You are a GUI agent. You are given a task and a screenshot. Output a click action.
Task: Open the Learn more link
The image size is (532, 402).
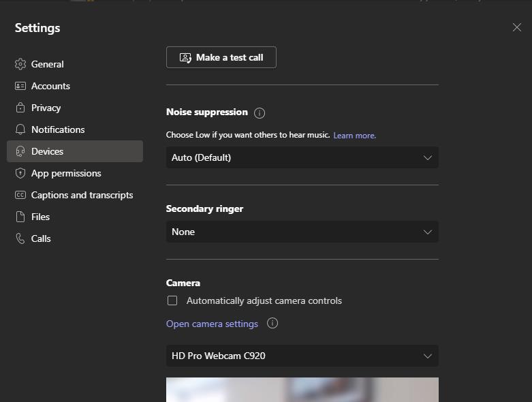[354, 136]
